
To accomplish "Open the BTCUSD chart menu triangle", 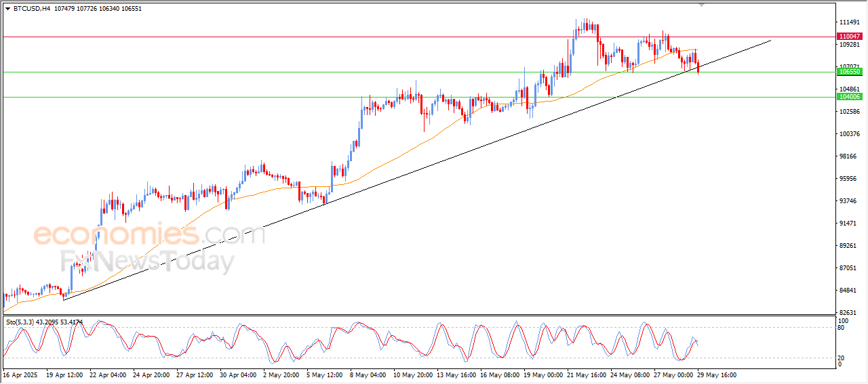I will 7,9.
